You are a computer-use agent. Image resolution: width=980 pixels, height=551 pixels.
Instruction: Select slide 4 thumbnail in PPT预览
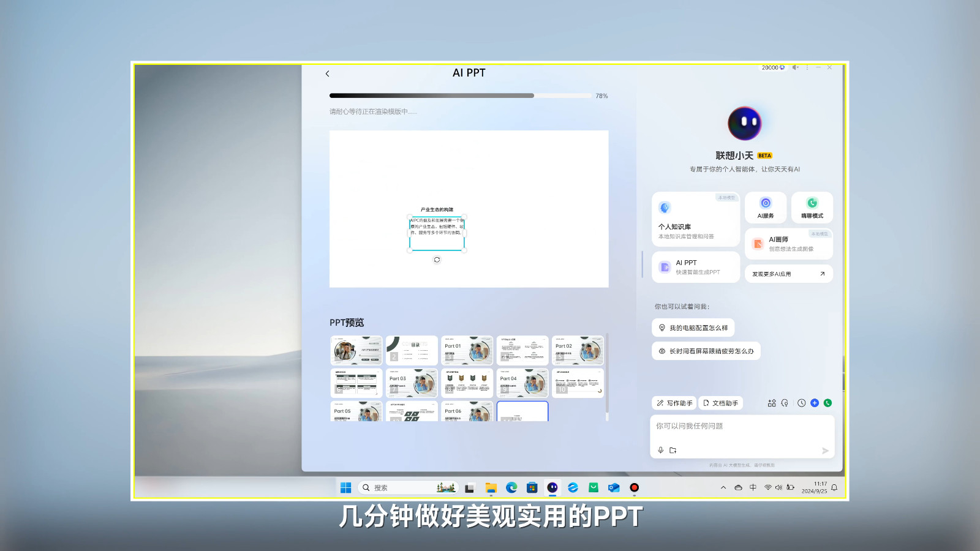click(522, 350)
